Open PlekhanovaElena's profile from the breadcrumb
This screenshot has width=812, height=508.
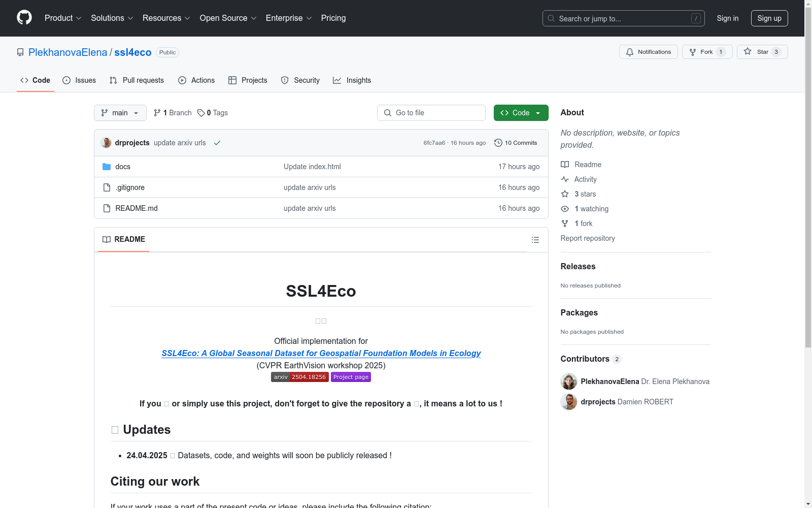tap(68, 52)
